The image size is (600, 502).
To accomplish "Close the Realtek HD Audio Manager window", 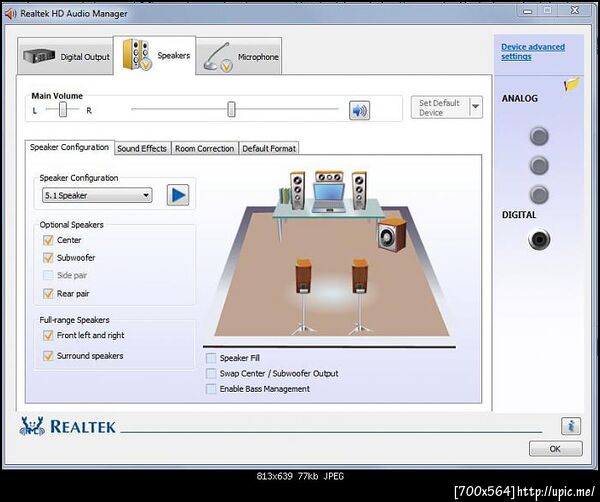I will (x=575, y=10).
